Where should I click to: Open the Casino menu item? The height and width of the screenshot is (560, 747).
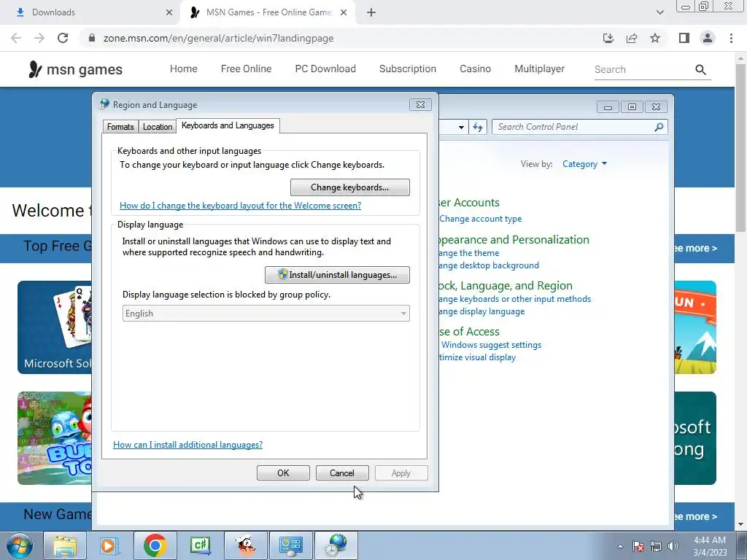476,69
